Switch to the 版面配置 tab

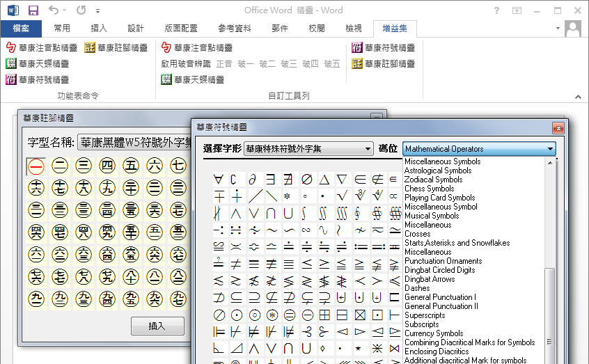click(181, 29)
